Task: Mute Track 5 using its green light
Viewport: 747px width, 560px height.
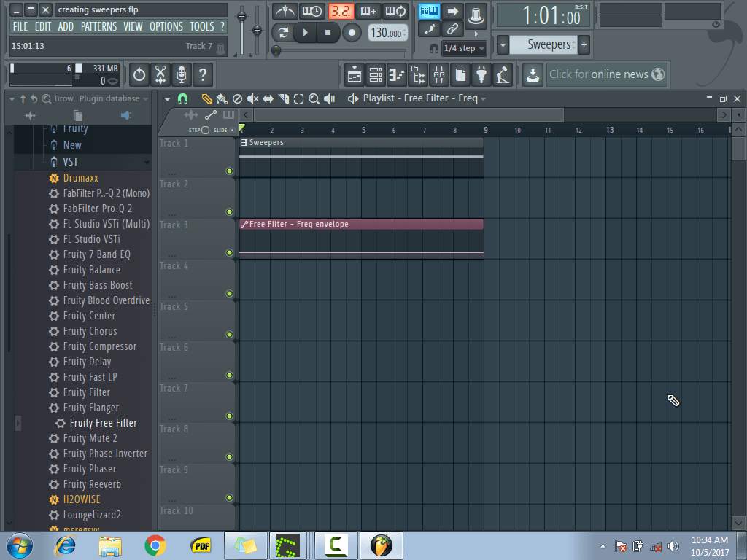Action: coord(229,334)
